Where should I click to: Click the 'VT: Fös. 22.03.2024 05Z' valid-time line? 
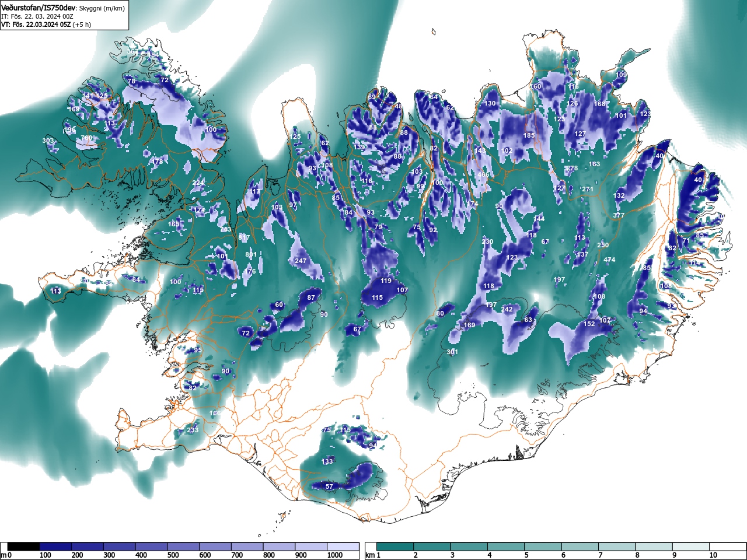(x=36, y=25)
